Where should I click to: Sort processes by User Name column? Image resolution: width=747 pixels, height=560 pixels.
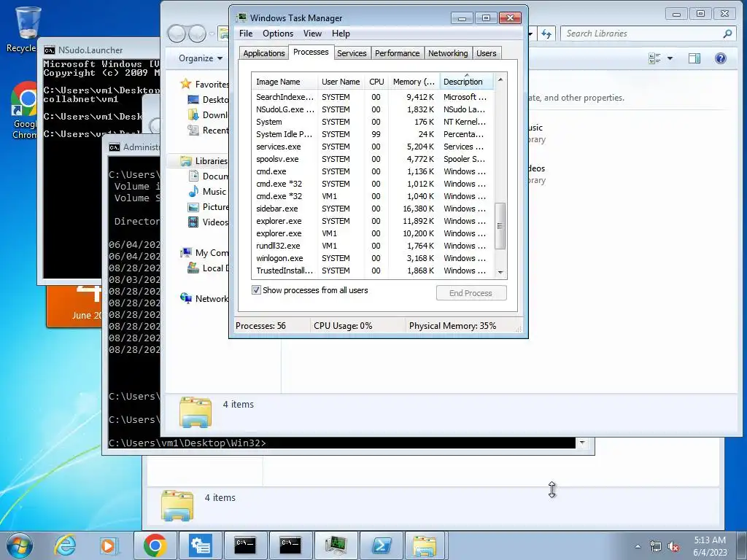coord(341,82)
